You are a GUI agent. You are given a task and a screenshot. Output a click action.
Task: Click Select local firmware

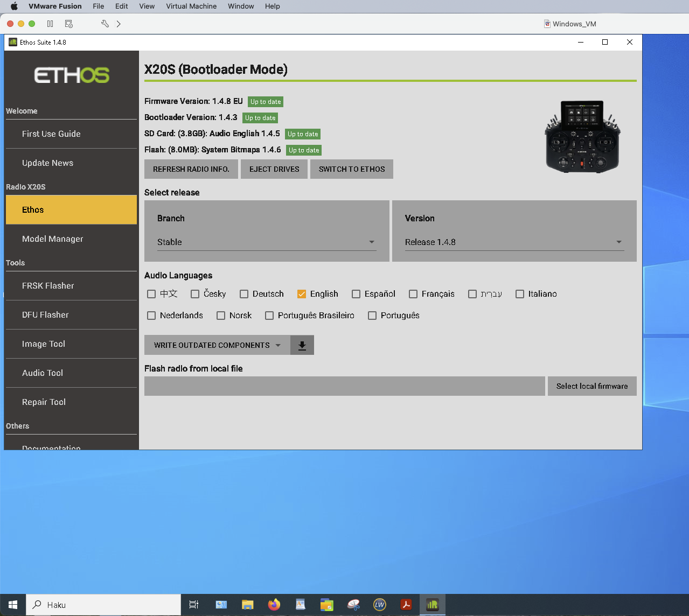click(x=591, y=386)
